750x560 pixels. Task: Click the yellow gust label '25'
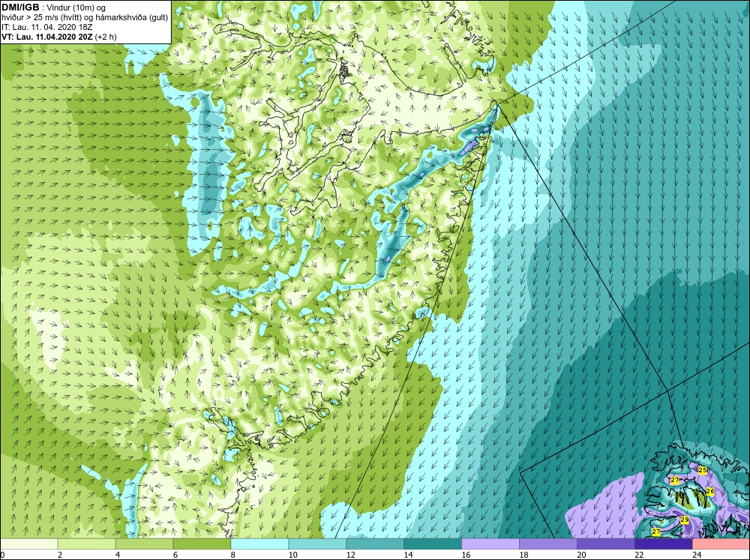703,470
